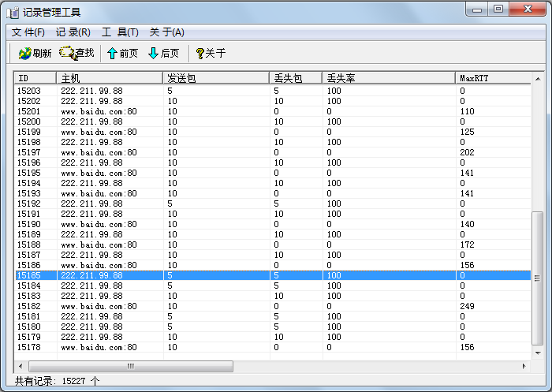Open the 文件(F) menu
The image size is (552, 392).
[28, 32]
